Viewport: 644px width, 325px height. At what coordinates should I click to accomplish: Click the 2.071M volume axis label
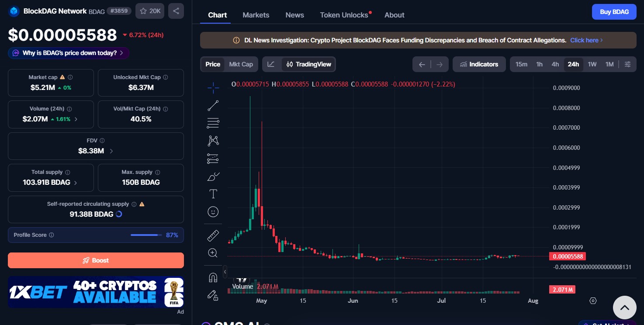click(x=562, y=290)
